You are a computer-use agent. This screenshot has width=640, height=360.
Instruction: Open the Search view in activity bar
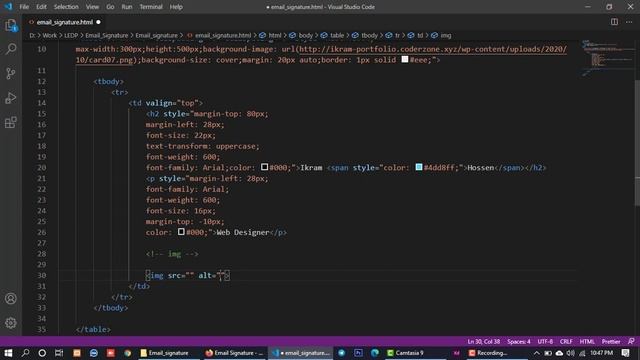[11, 49]
